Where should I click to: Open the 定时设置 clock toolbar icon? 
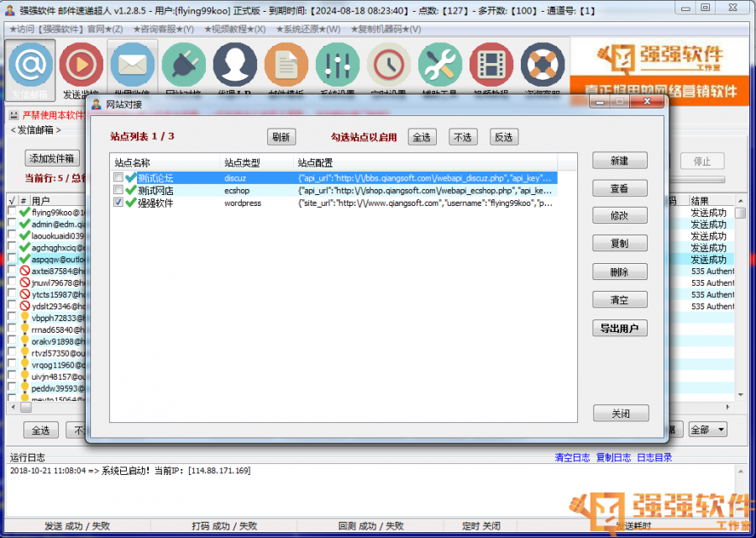pyautogui.click(x=389, y=65)
